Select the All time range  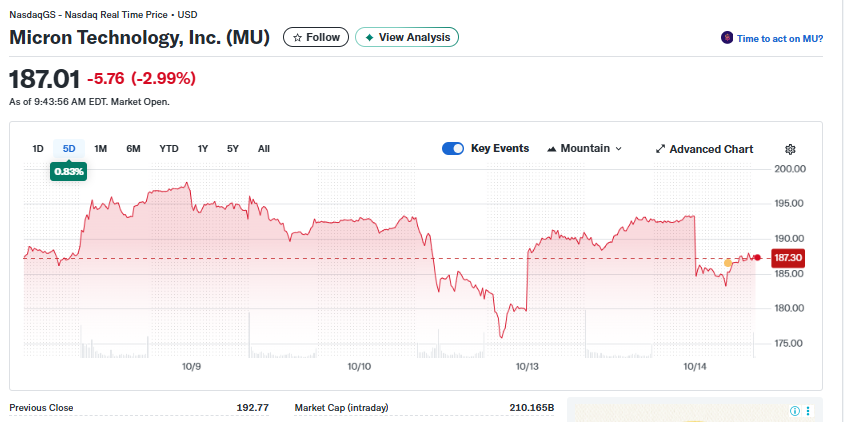(x=264, y=149)
